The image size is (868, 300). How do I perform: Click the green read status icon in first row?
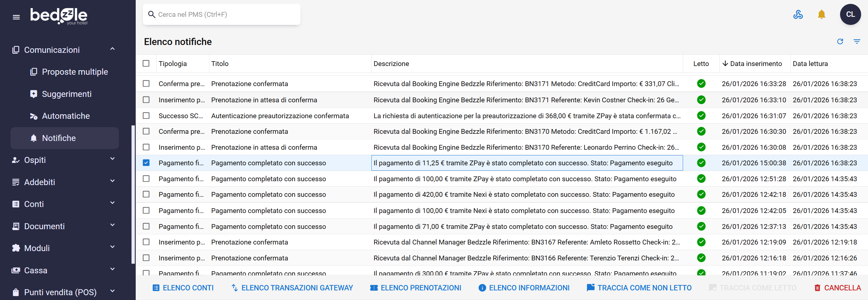[701, 83]
